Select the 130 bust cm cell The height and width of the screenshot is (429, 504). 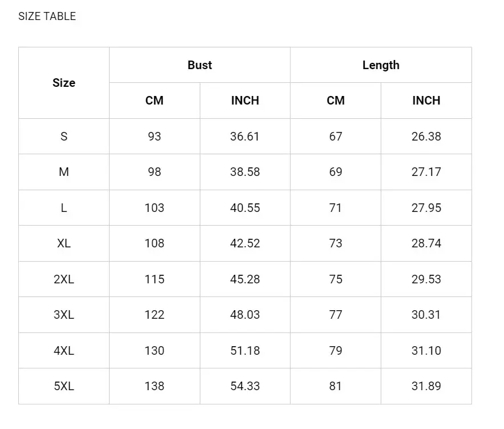tap(155, 351)
